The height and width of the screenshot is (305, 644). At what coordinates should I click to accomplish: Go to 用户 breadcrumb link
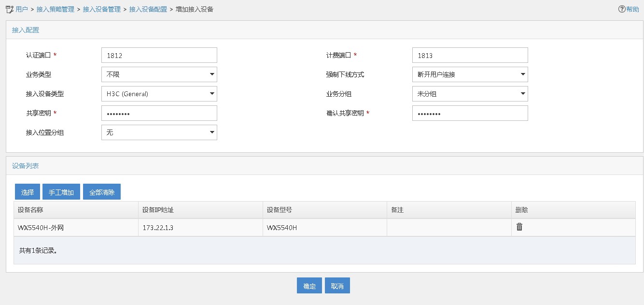click(22, 9)
